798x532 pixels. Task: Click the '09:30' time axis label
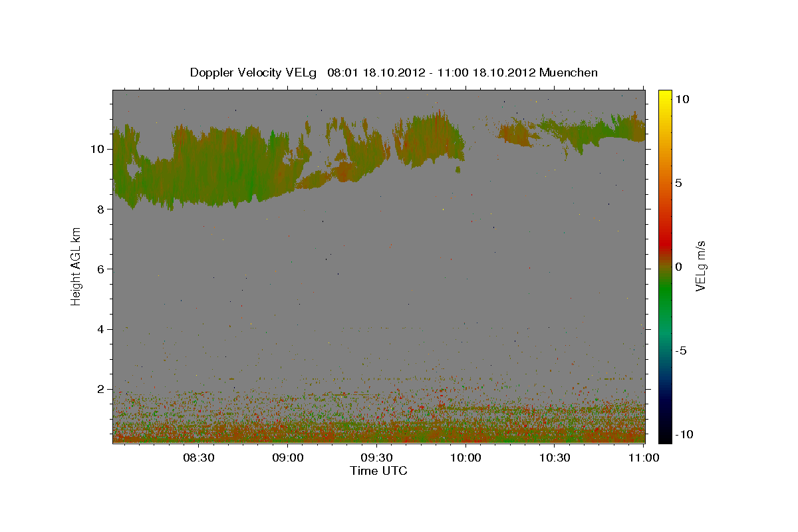pos(377,458)
